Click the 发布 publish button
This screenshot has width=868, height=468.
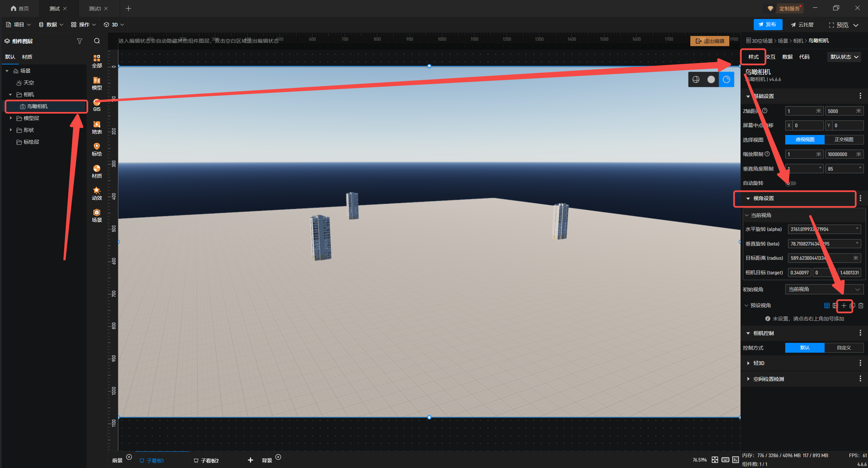click(768, 24)
